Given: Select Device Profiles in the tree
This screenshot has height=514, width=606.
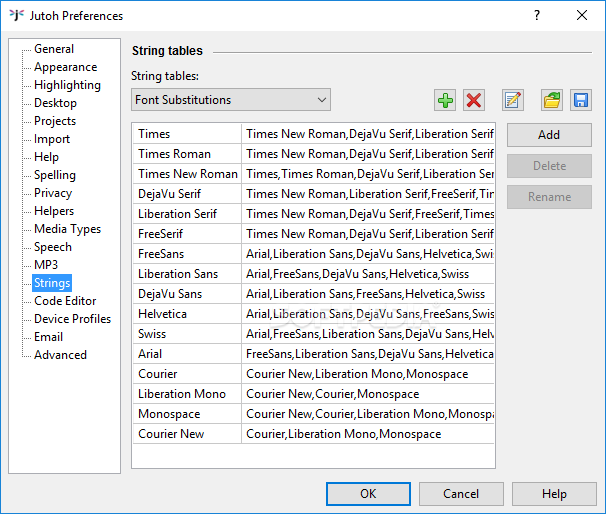Looking at the screenshot, I should 72,319.
